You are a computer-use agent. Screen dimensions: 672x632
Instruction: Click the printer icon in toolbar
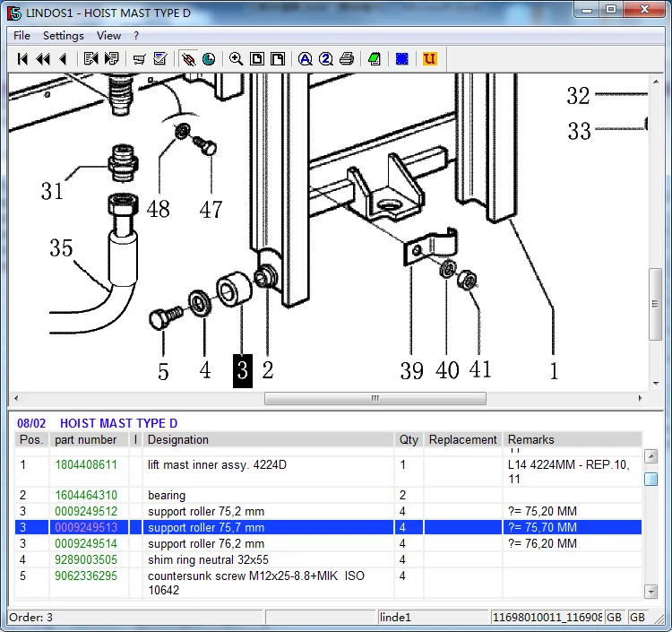347,59
